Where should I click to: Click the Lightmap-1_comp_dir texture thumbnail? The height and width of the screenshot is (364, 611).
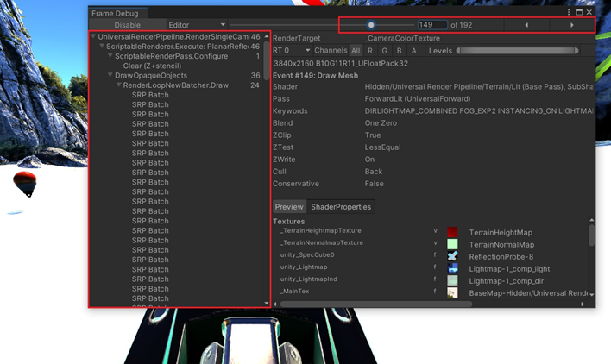[452, 280]
